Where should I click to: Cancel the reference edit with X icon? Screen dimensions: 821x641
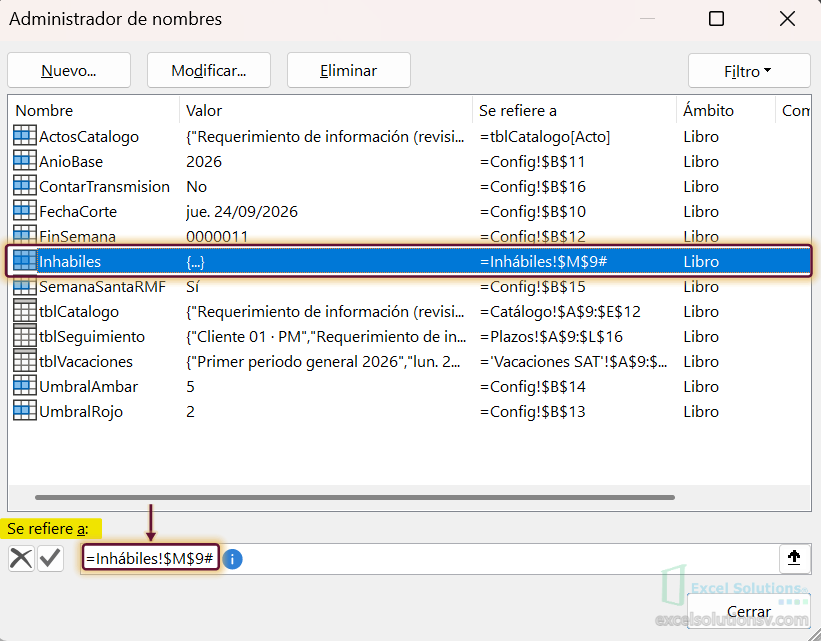pos(21,558)
